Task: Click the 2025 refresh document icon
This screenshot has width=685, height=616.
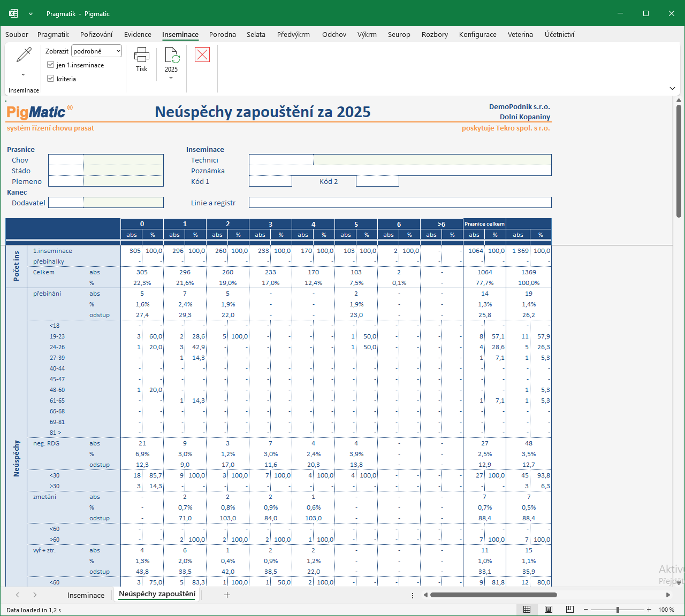Action: coord(172,55)
